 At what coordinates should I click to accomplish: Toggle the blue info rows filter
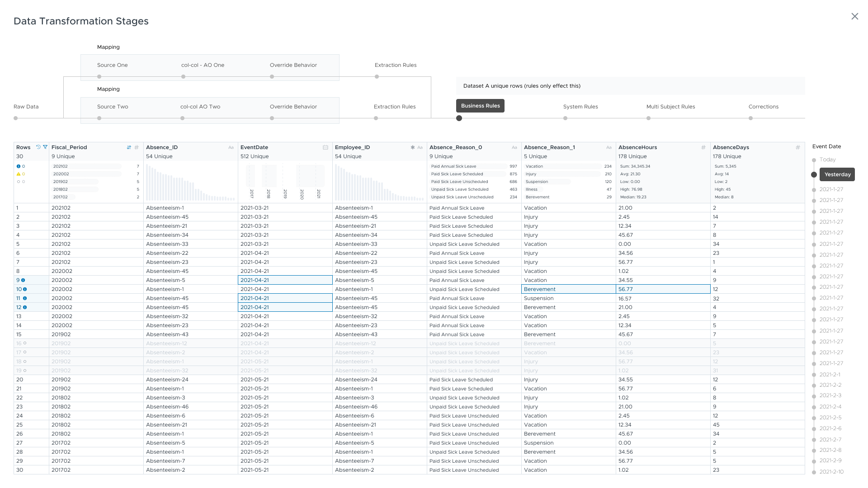pos(19,166)
